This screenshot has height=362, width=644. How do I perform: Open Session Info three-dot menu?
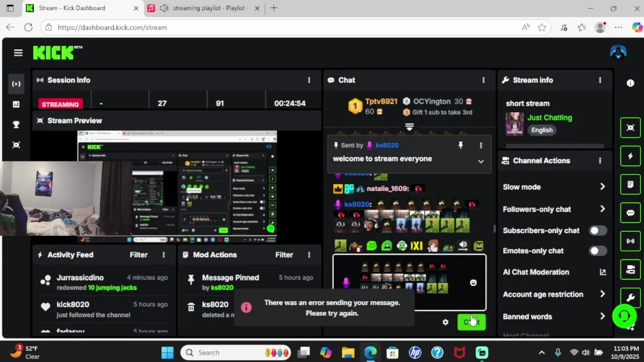pos(309,80)
